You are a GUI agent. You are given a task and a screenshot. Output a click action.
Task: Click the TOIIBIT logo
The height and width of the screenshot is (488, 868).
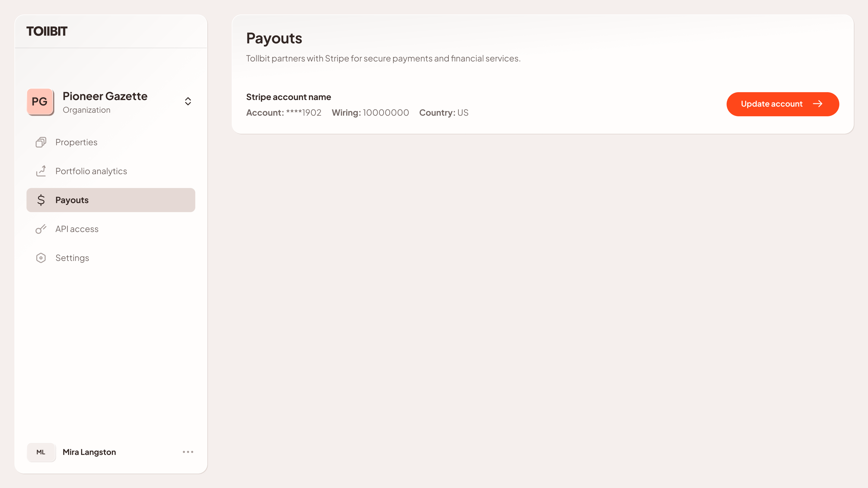[47, 31]
